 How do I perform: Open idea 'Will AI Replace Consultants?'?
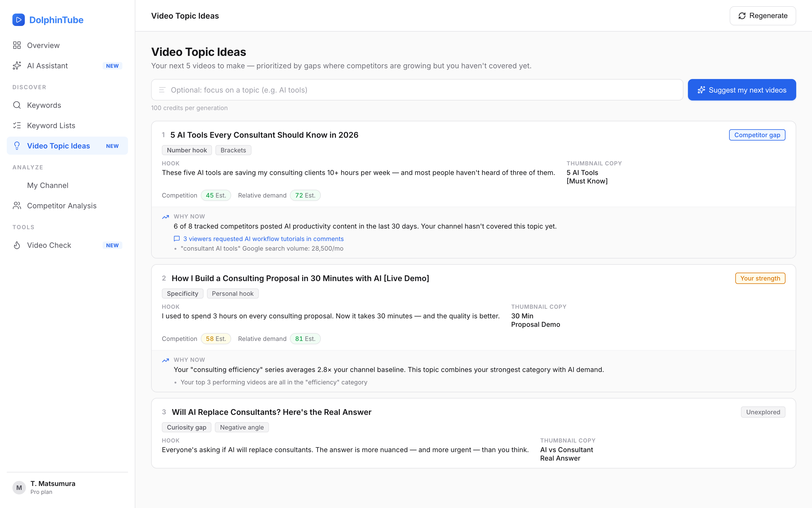[272, 412]
